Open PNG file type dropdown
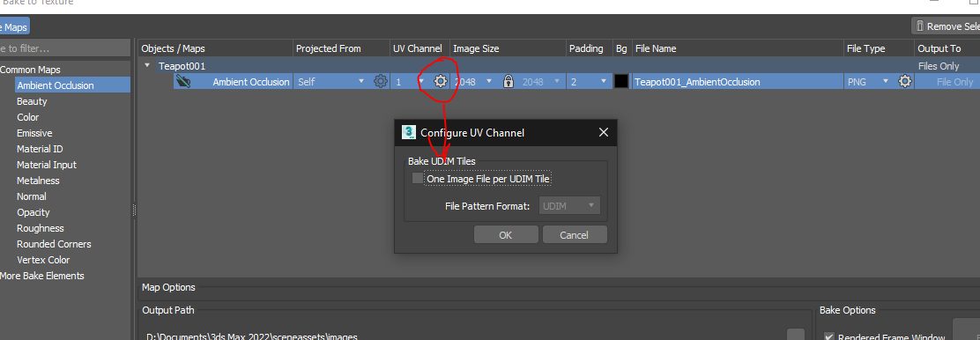Screen dimensions: 980x340 (886, 81)
